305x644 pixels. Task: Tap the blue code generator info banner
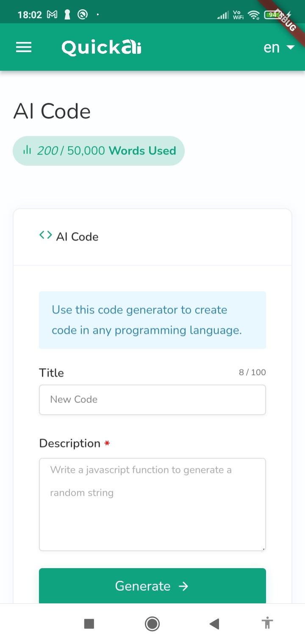pyautogui.click(x=152, y=320)
